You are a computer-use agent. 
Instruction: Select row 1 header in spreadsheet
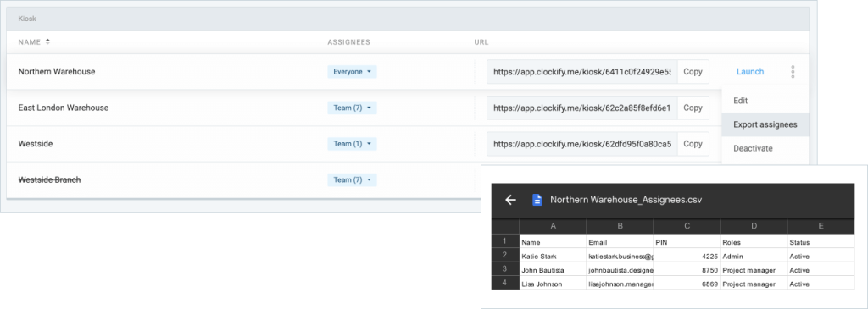(x=505, y=241)
